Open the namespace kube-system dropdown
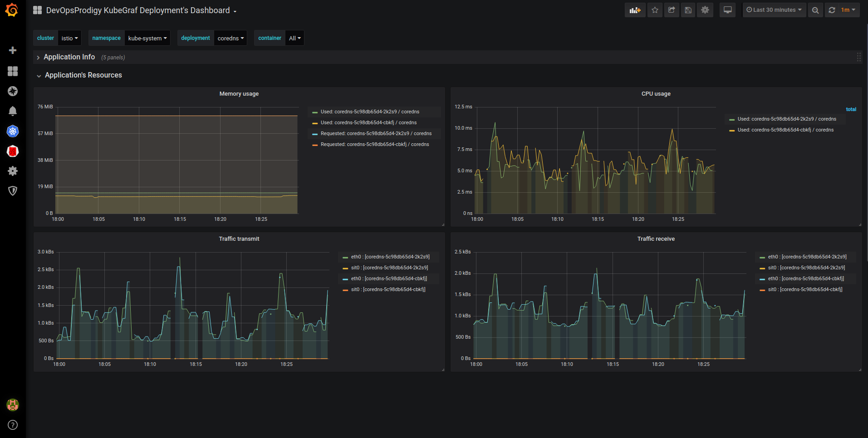 [147, 38]
